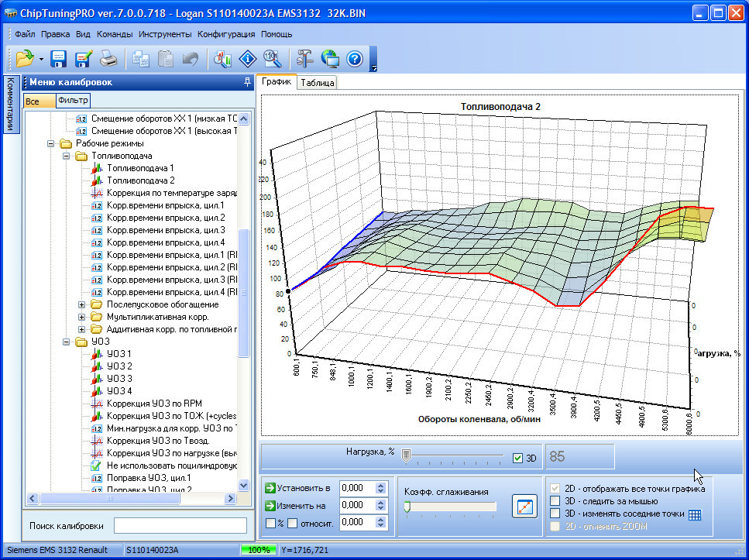Screen dimensions: 749x560
Task: Open Help via the question mark icon
Action: tap(355, 58)
